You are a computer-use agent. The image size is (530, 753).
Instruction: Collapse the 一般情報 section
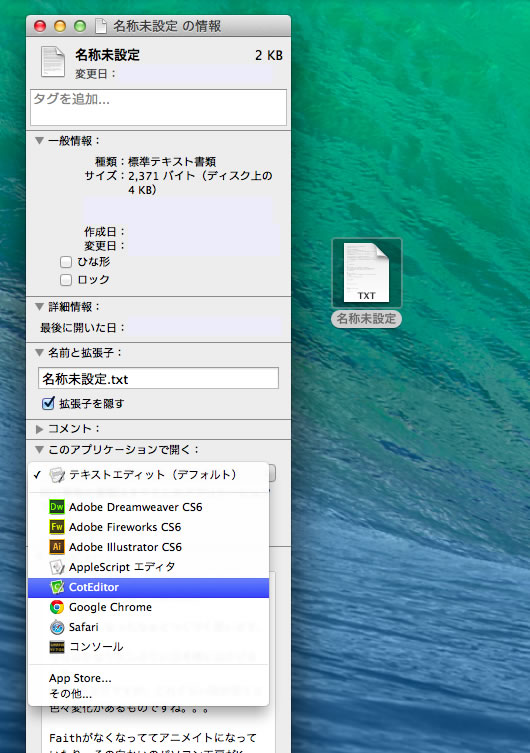[39, 141]
